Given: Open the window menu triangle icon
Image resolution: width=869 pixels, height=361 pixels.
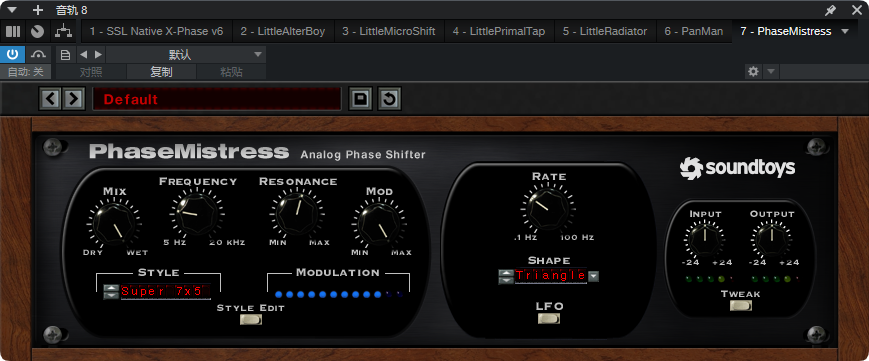Looking at the screenshot, I should point(12,10).
